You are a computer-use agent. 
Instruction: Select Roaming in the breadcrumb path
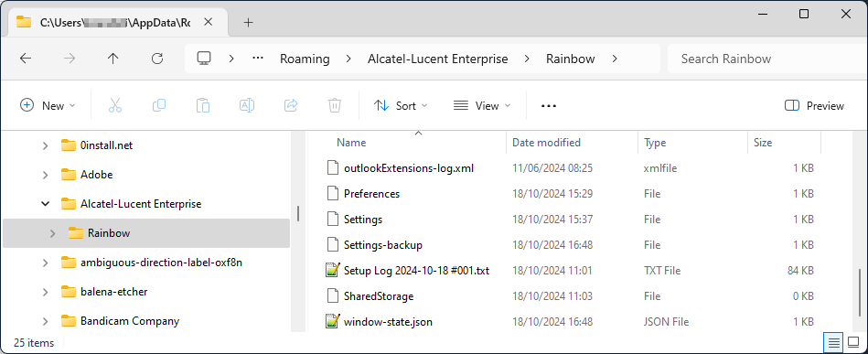pos(305,59)
